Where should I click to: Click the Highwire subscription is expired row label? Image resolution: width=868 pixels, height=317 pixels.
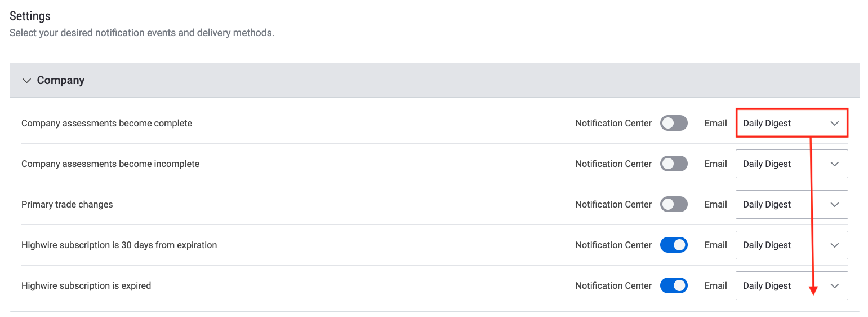[86, 285]
